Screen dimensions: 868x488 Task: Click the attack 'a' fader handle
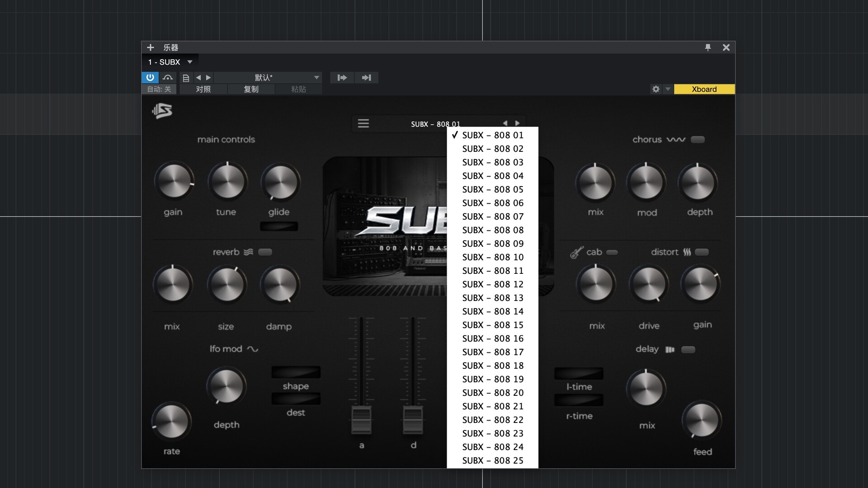click(361, 419)
